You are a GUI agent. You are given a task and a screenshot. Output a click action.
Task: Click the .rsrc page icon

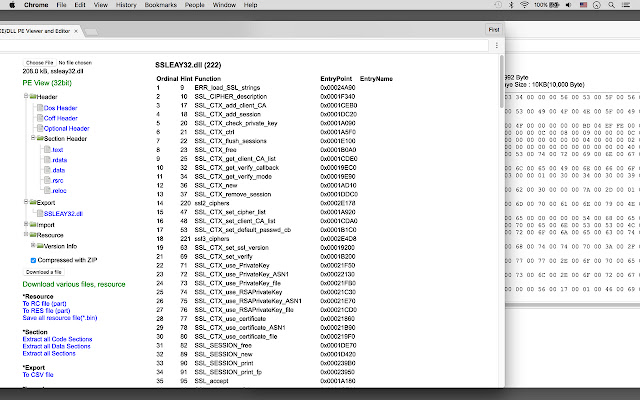click(x=47, y=180)
